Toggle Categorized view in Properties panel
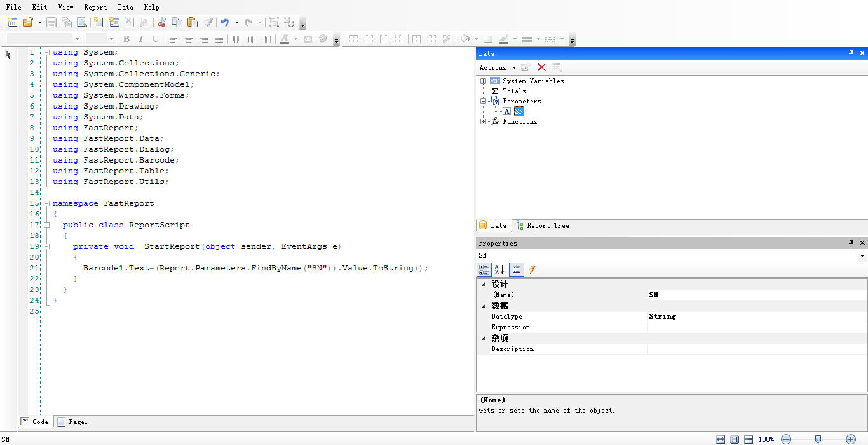The width and height of the screenshot is (868, 445). (484, 270)
